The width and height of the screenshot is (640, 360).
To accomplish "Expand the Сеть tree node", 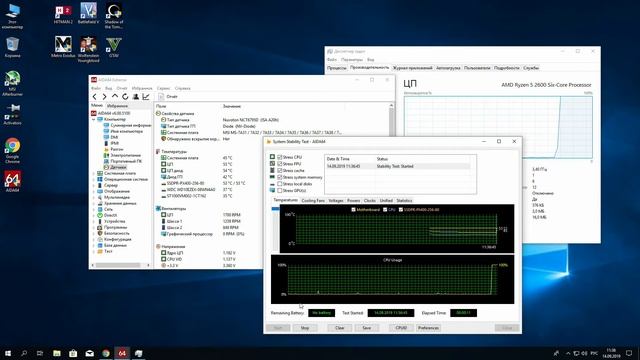I will point(93,209).
